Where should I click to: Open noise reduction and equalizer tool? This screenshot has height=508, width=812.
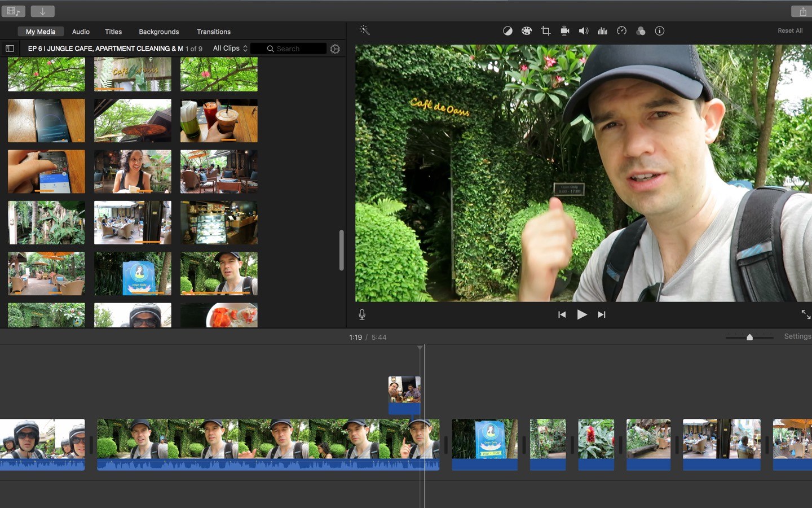[602, 31]
